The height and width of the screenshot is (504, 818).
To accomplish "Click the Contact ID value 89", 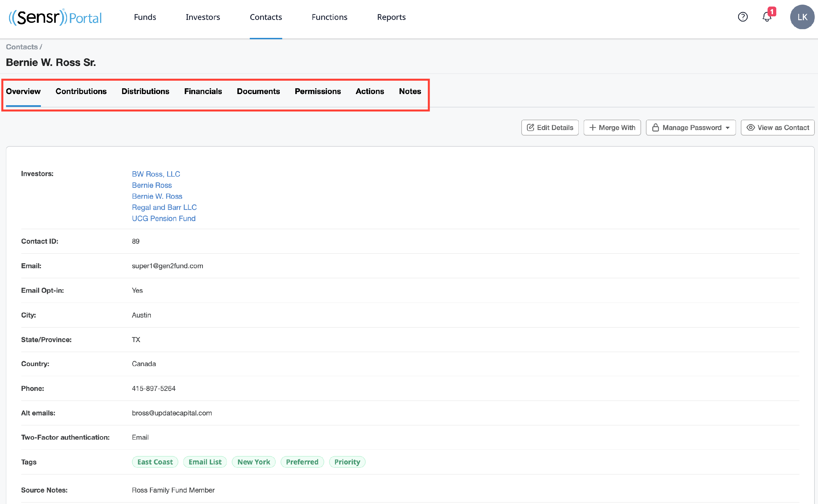I will [135, 241].
